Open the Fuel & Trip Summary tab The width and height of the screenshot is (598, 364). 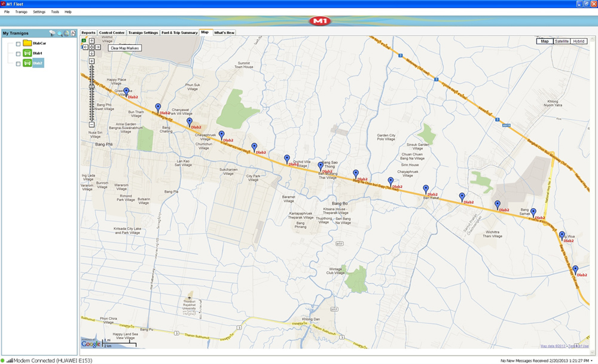(179, 33)
